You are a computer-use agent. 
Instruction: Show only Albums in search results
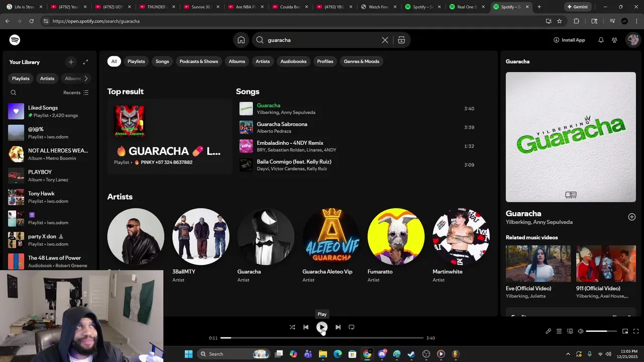[x=237, y=61]
